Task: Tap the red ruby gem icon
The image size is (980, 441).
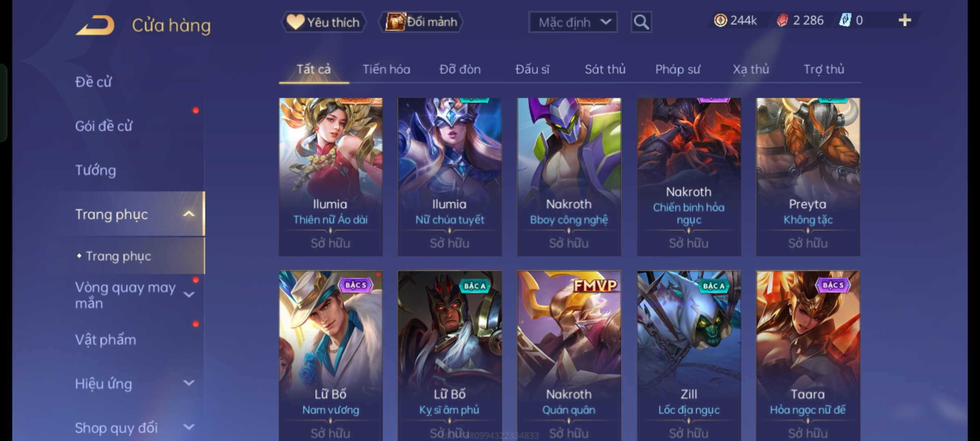Action: coord(782,20)
